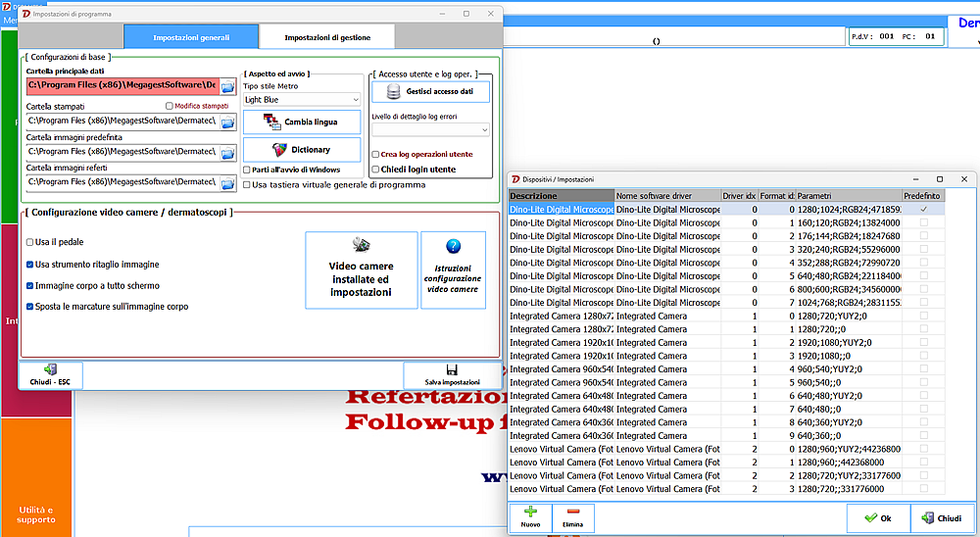Click the green checkmark Ok icon
The width and height of the screenshot is (980, 537).
870,517
